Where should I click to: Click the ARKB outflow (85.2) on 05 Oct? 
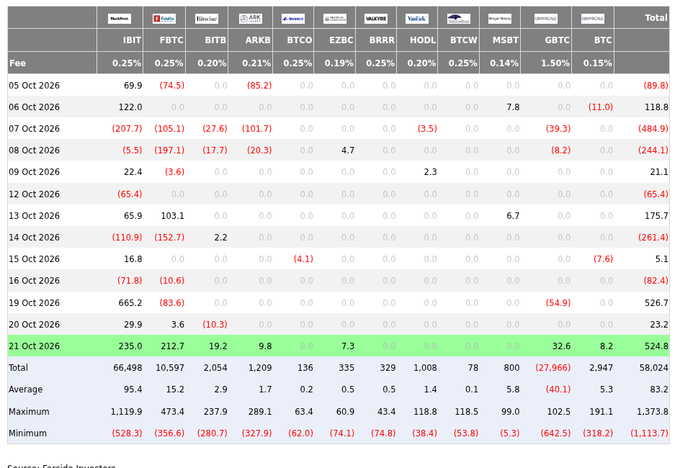(259, 85)
